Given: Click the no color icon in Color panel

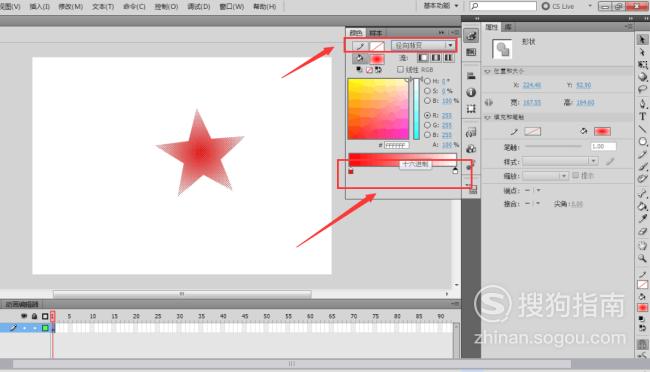Looking at the screenshot, I should click(369, 70).
